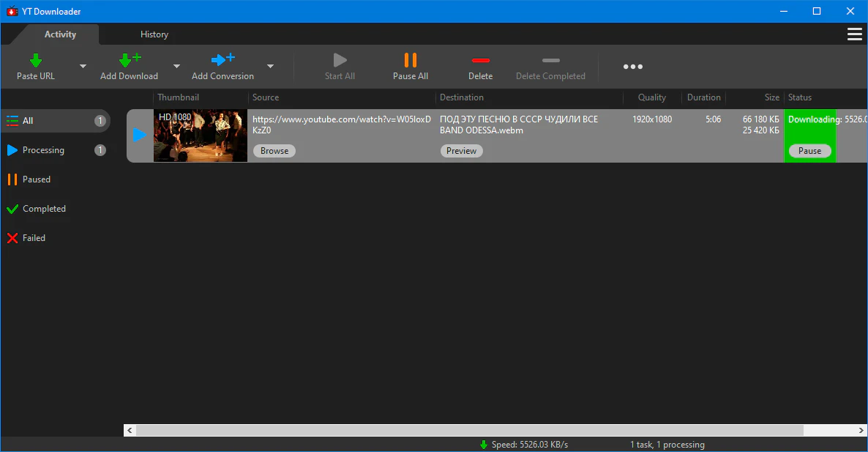868x452 pixels.
Task: Filter by Processing tasks in sidebar
Action: coord(43,150)
